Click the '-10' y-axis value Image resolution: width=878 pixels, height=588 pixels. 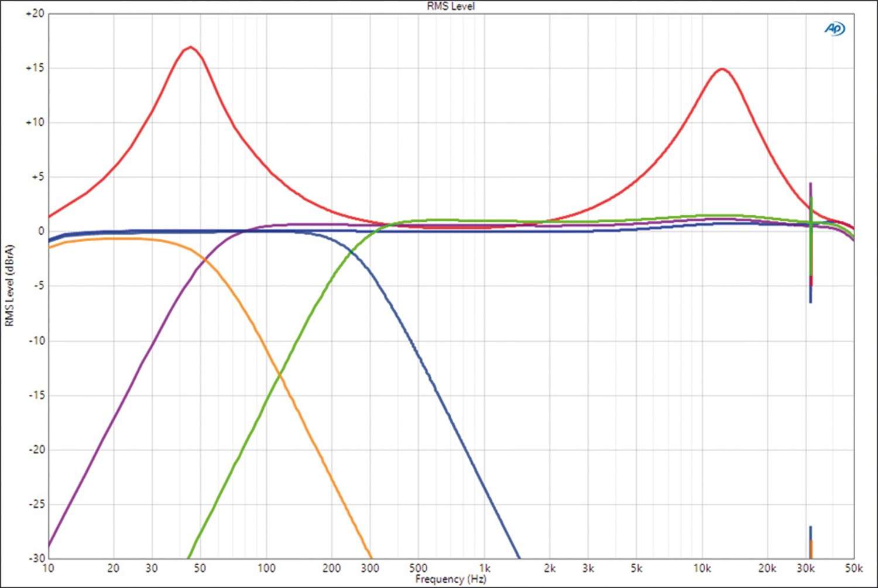36,341
